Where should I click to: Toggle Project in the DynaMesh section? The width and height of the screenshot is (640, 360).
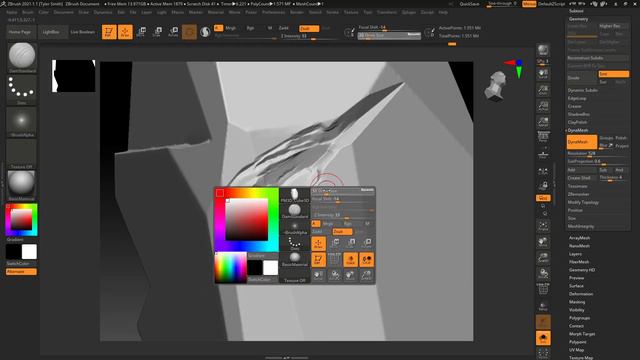click(622, 146)
